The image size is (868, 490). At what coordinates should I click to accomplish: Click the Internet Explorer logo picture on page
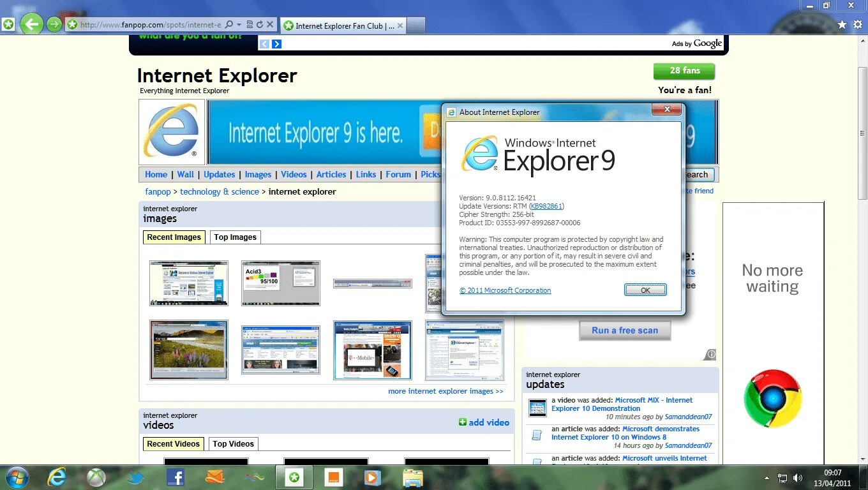pyautogui.click(x=172, y=132)
